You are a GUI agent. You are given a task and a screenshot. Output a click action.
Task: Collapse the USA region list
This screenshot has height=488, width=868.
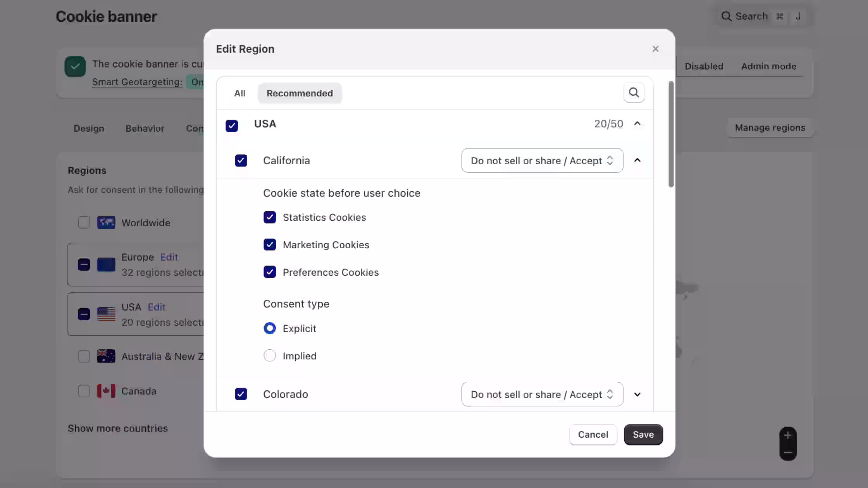click(637, 124)
